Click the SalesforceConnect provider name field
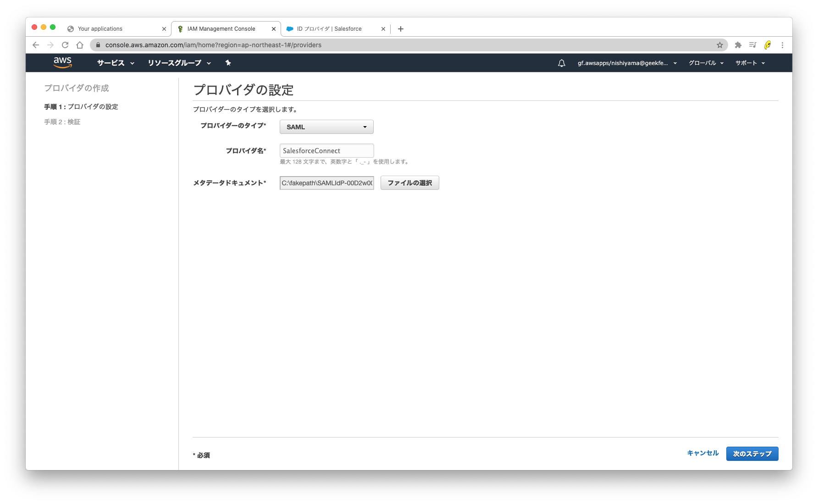 click(x=326, y=150)
